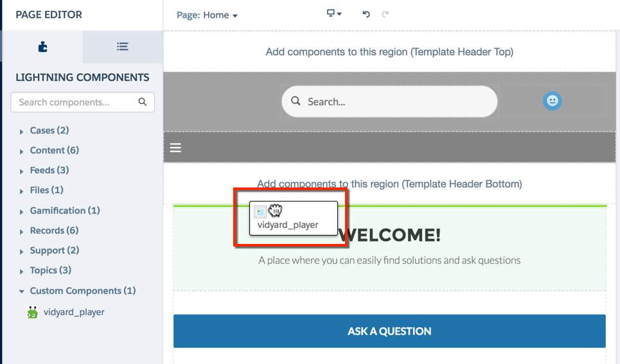Switch to the page structure list tab
620x364 pixels.
(x=122, y=47)
